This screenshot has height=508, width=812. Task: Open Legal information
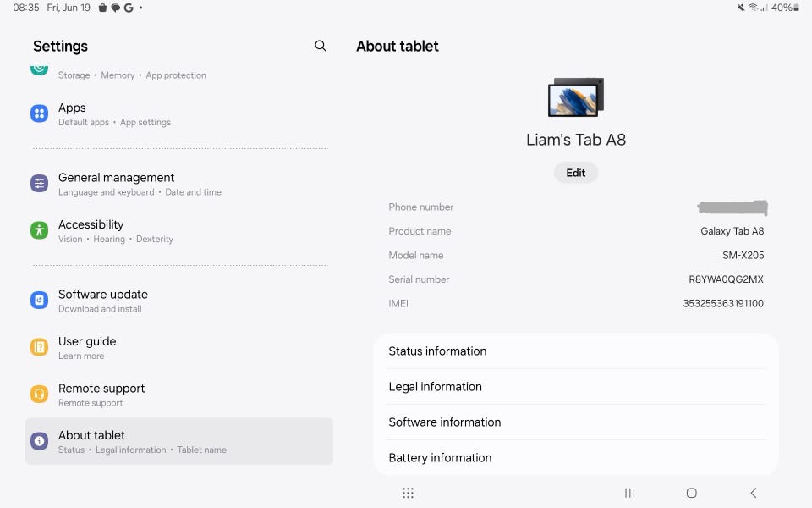(x=576, y=387)
